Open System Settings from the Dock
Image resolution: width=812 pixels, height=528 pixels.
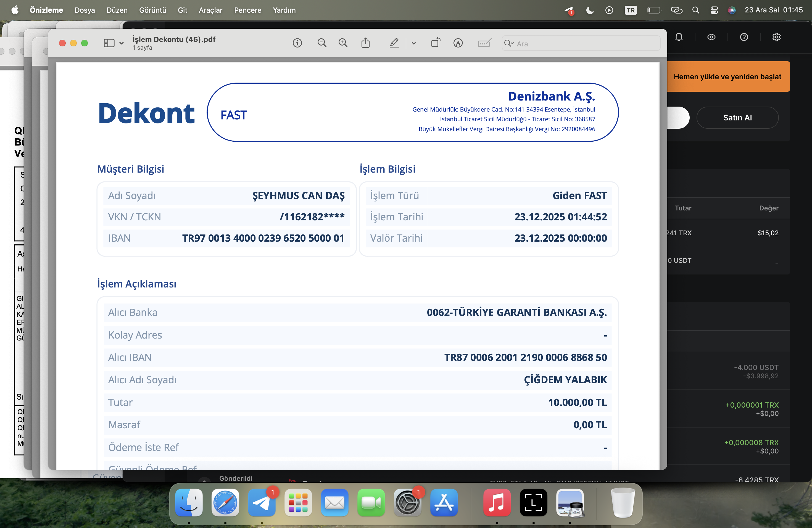407,502
